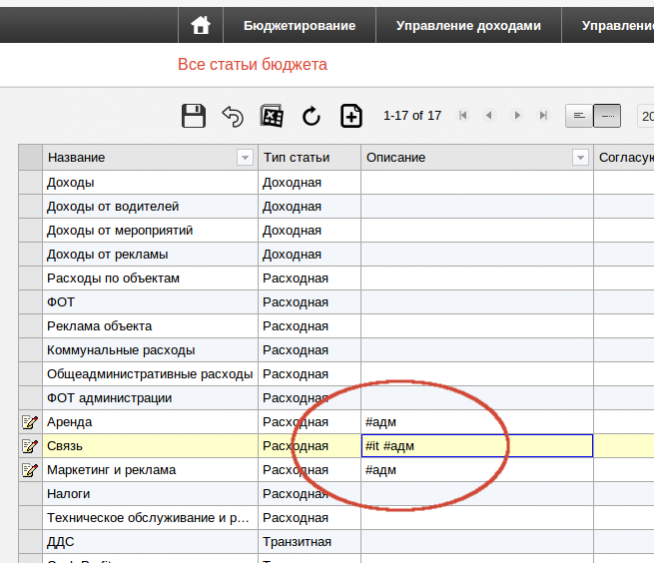Toggle the compact row display button
Viewport: 654px width, 563px height.
[607, 116]
